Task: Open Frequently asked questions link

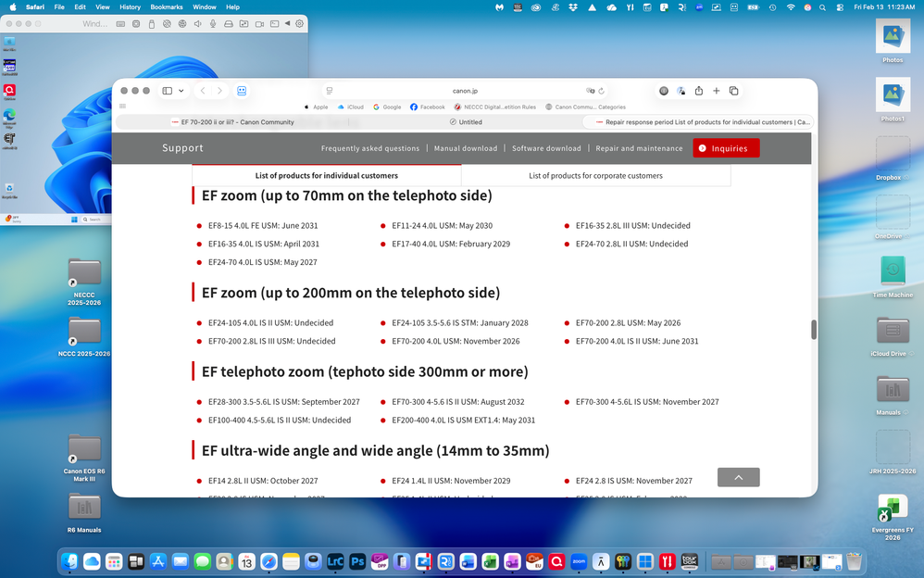Action: (370, 148)
